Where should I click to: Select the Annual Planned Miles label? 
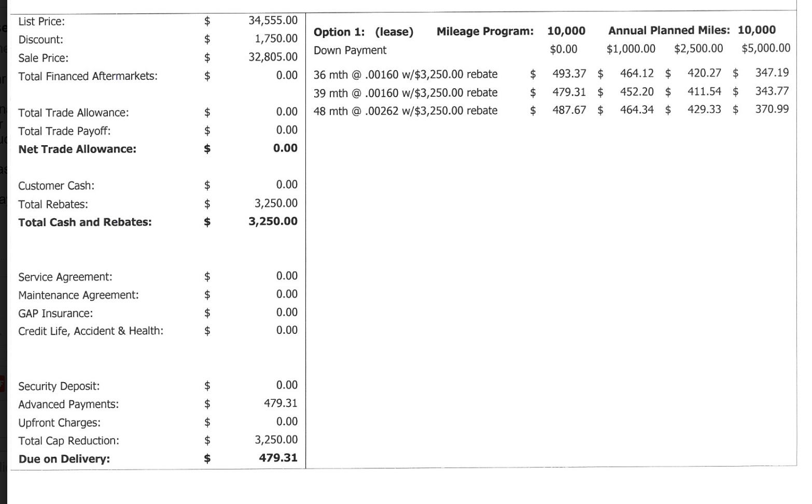[669, 31]
